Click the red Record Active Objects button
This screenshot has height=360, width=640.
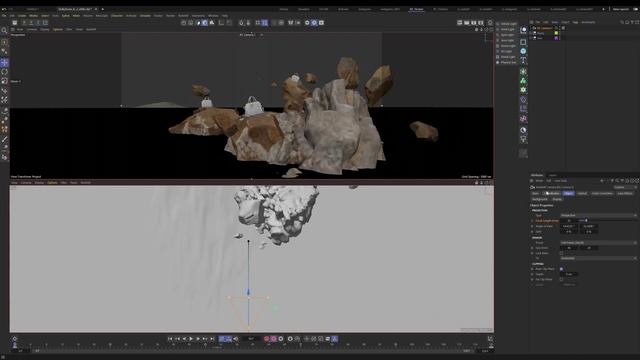pos(267,339)
